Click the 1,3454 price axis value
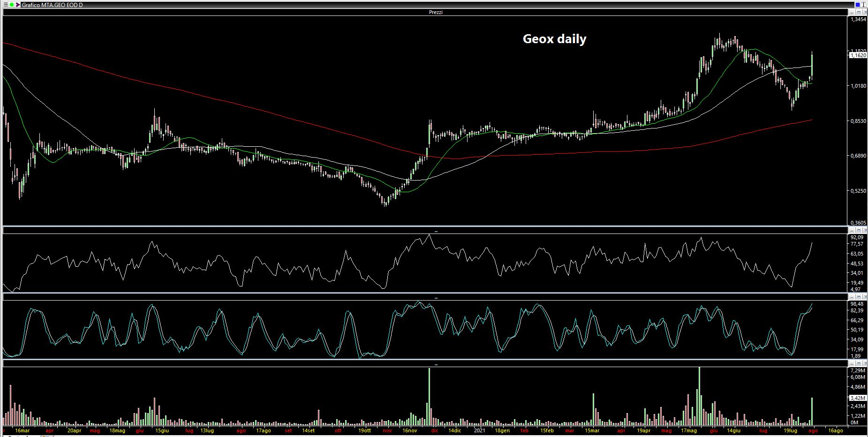The width and height of the screenshot is (868, 437). (858, 19)
